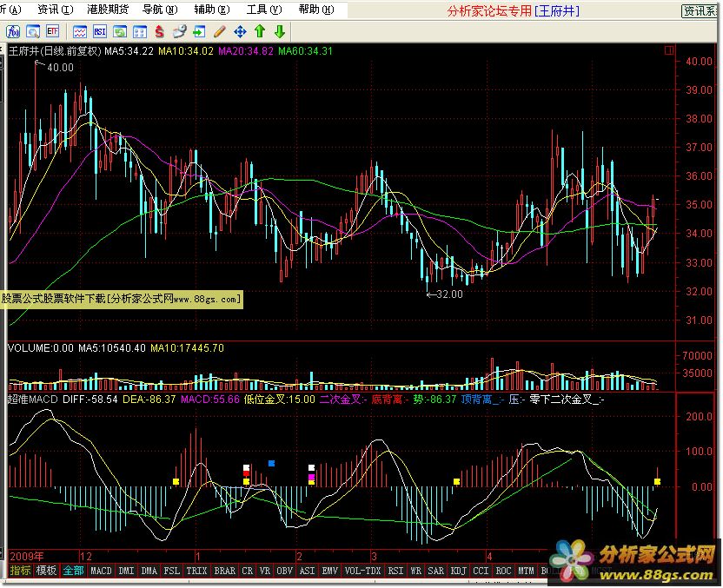Open the 资讯(I) menu
Image resolution: width=723 pixels, height=588 pixels.
55,10
